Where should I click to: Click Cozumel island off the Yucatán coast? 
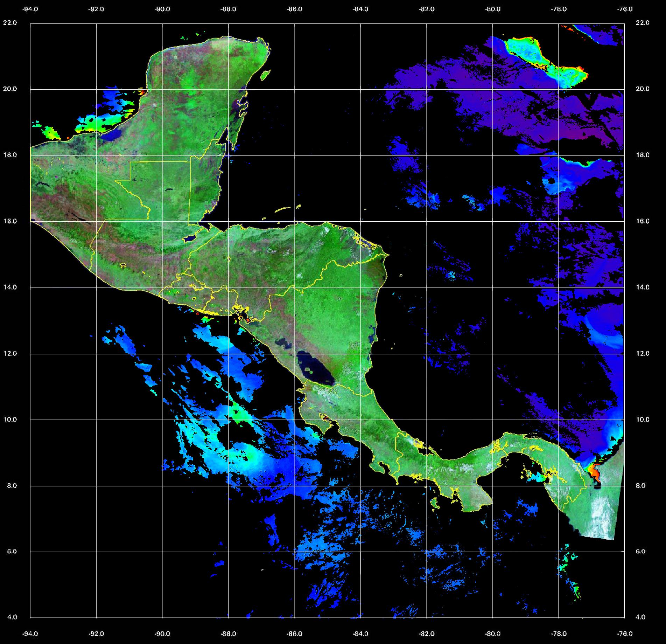point(266,74)
